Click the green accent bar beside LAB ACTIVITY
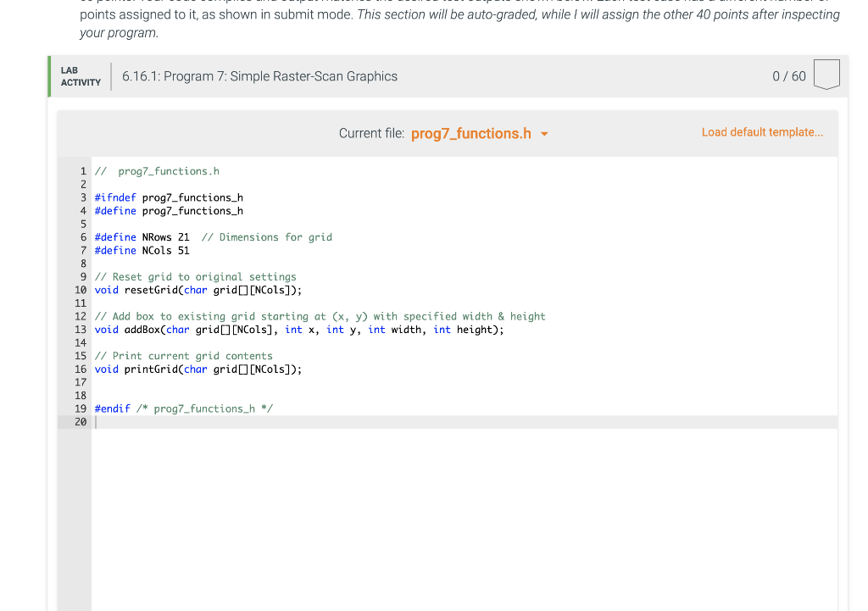This screenshot has height=611, width=868. click(49, 75)
